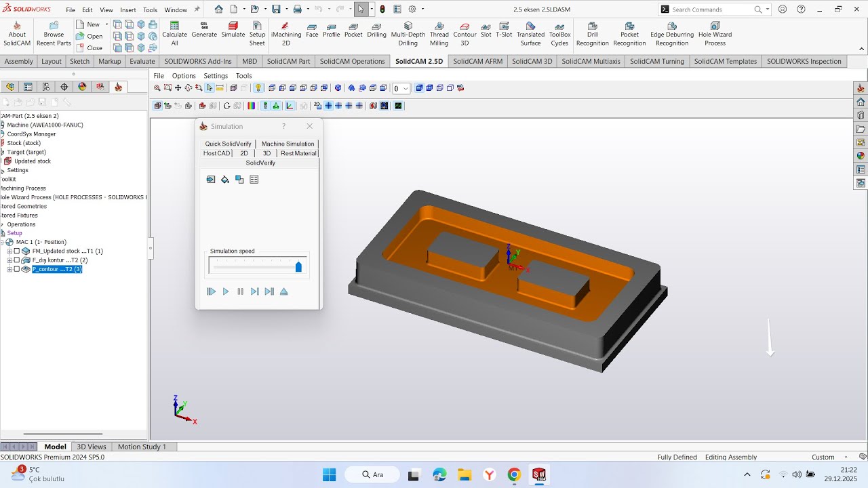Viewport: 868px width, 488px height.
Task: Open About SolidCAM
Action: (17, 34)
